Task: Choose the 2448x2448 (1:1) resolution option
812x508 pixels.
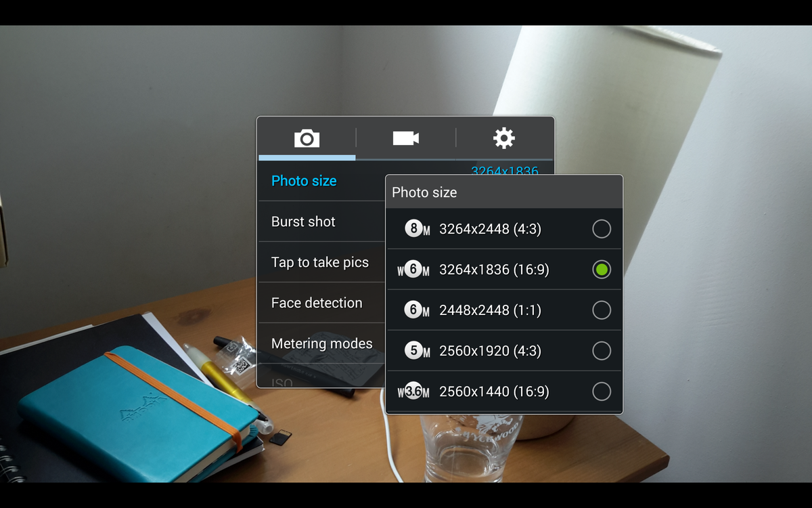Action: pyautogui.click(x=504, y=310)
